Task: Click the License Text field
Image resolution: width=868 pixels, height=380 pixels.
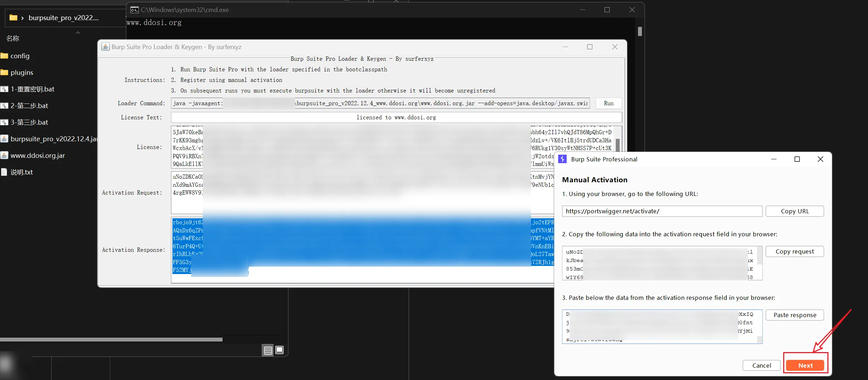Action: pyautogui.click(x=396, y=117)
